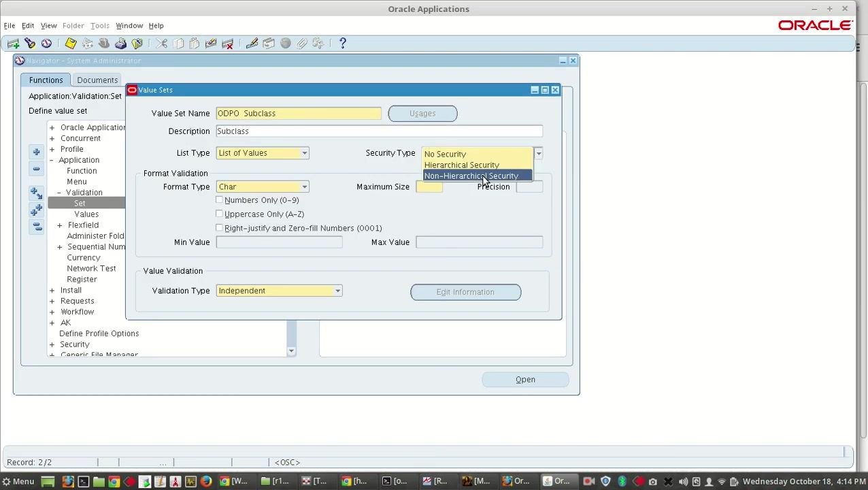Viewport: 868px width, 490px height.
Task: Click the Window Help question mark icon
Action: click(x=342, y=44)
